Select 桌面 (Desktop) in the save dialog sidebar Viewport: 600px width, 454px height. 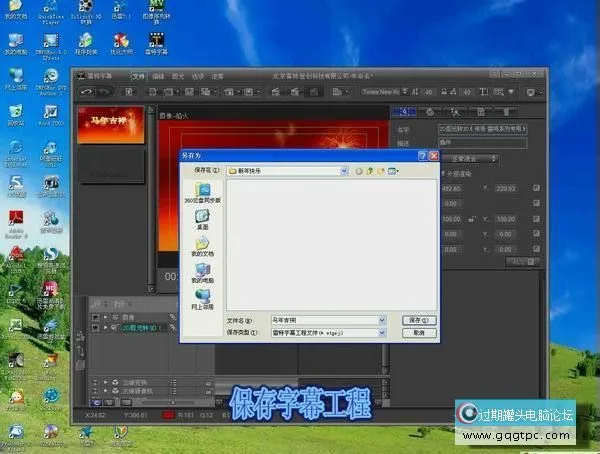point(202,218)
